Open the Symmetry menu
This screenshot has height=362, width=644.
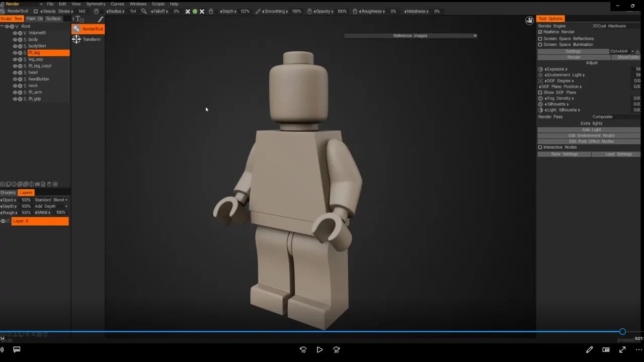[96, 4]
